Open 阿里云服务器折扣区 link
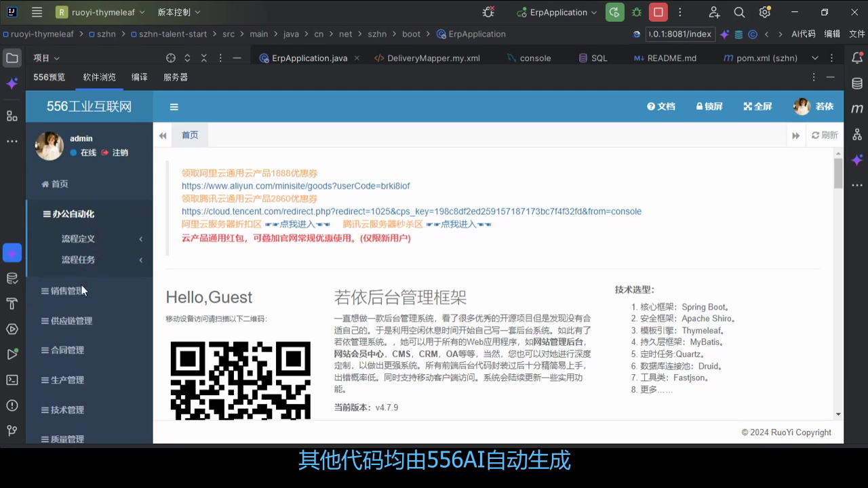The width and height of the screenshot is (868, 488). [222, 224]
